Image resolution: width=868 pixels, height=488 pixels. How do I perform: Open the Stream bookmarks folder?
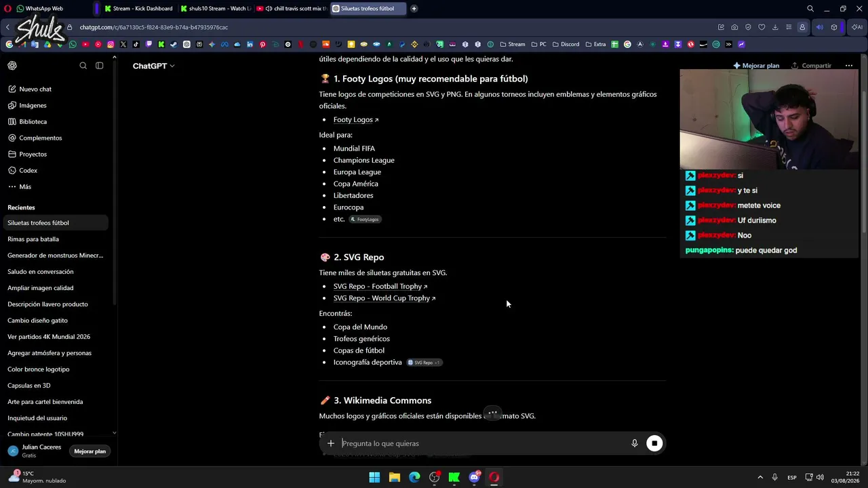pos(512,45)
